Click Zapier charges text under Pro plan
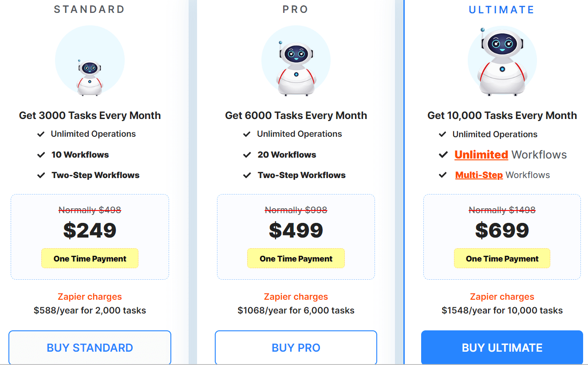588x365 pixels. (x=296, y=297)
